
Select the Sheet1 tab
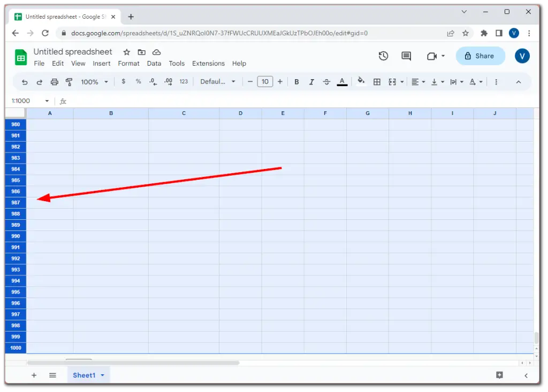85,375
